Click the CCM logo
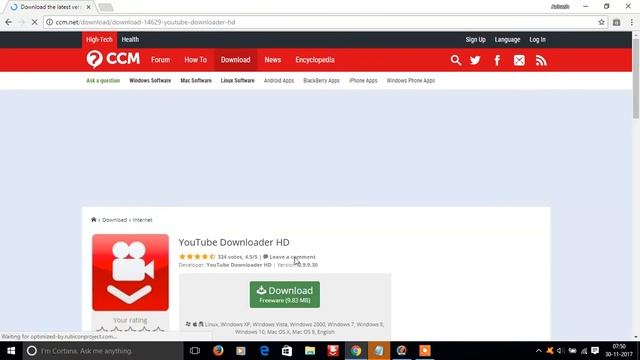Viewport: 640px width, 360px height. 113,60
